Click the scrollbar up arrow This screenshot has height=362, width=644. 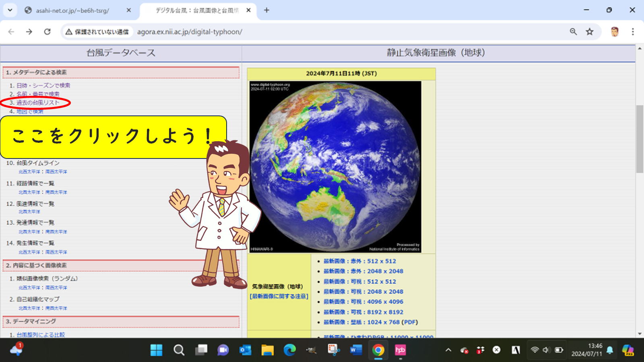640,49
